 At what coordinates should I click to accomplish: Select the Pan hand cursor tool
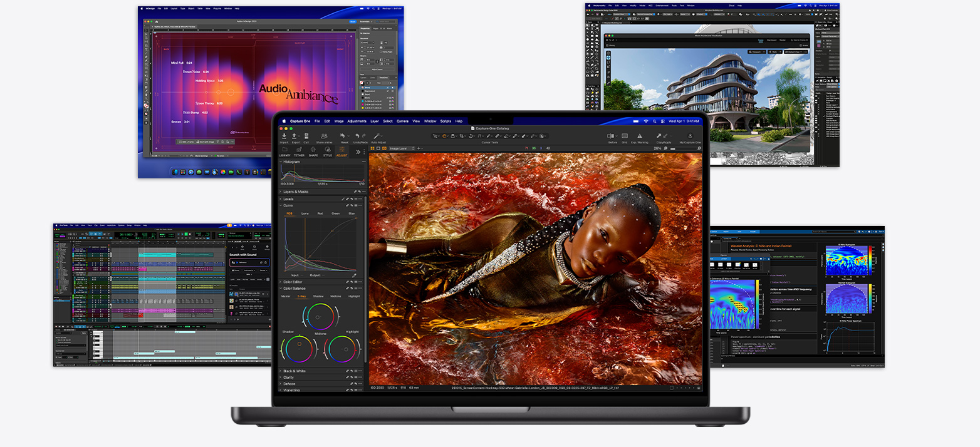[x=446, y=136]
